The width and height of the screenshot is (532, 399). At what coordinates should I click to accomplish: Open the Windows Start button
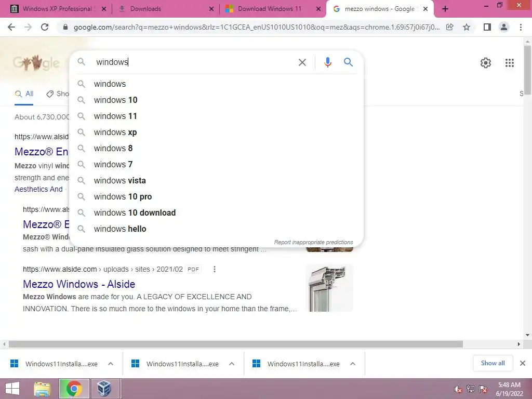(x=12, y=389)
